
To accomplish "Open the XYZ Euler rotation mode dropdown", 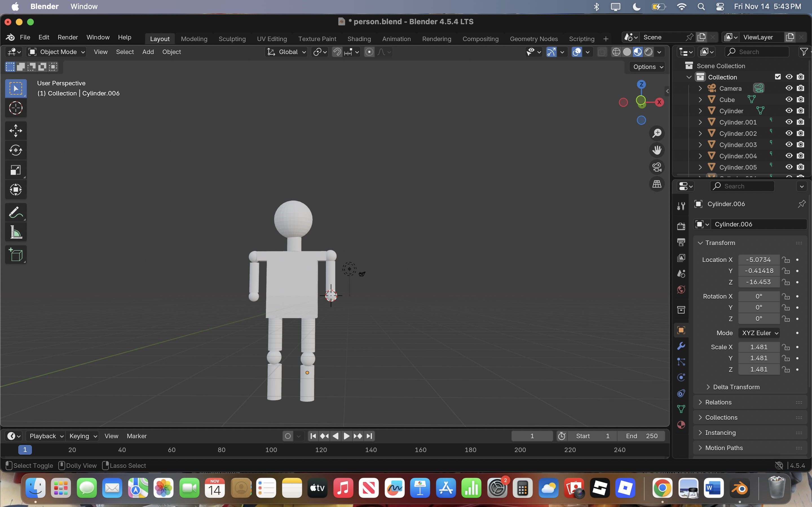I will (760, 333).
